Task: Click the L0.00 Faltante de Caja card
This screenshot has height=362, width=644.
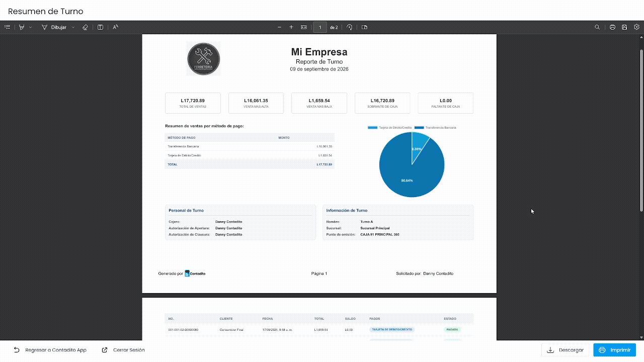Action: pyautogui.click(x=446, y=103)
